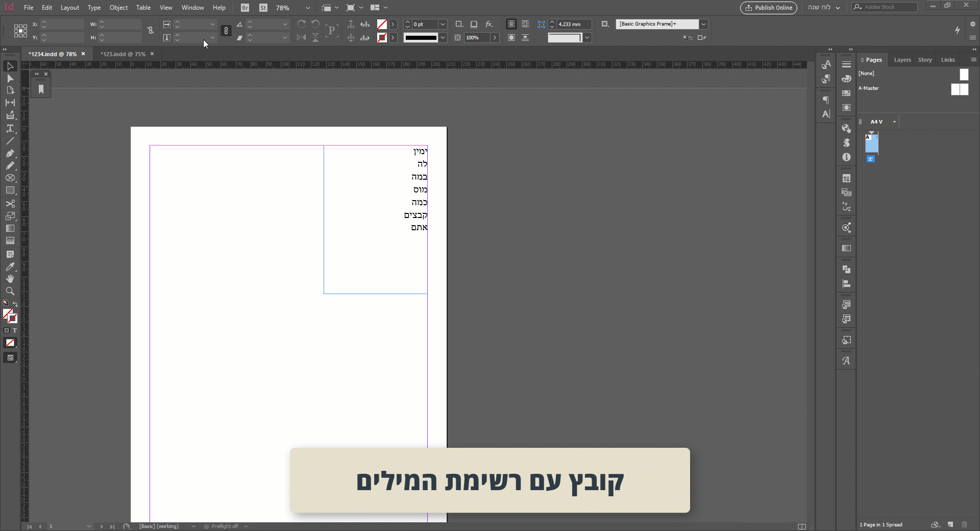Swap the fill and stroke colors
The image size is (980, 531).
click(x=15, y=303)
